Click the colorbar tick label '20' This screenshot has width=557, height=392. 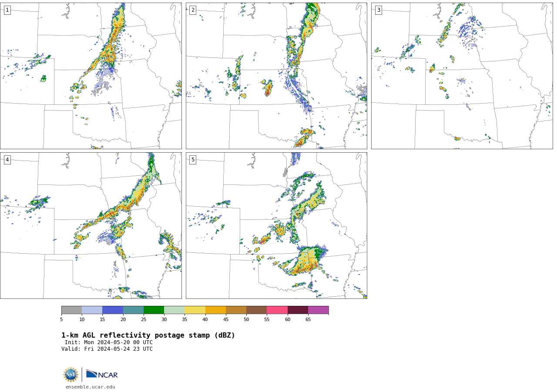(123, 320)
